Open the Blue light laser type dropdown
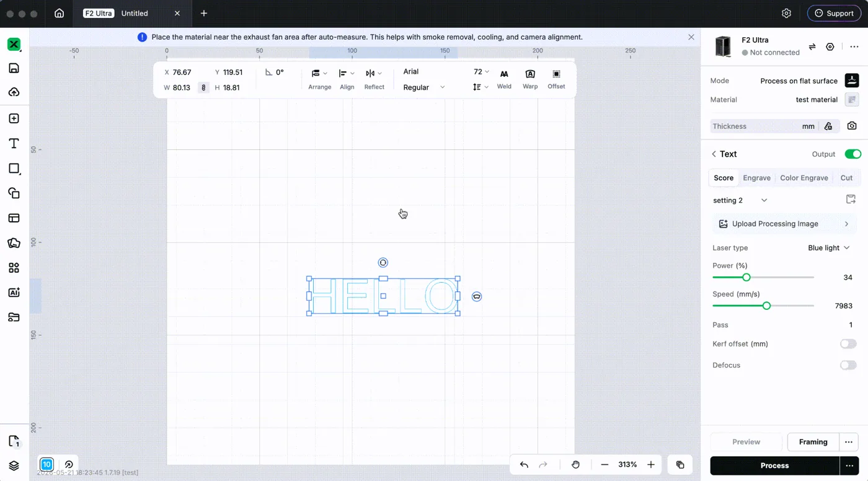868x481 pixels. coord(829,248)
